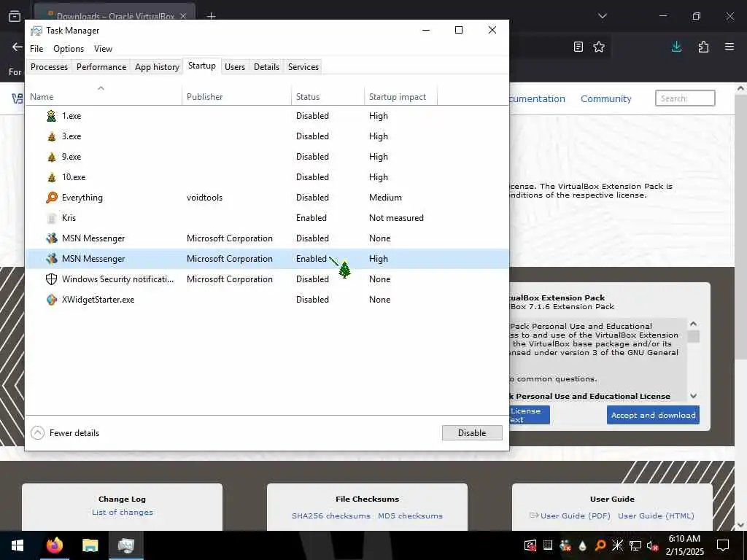The width and height of the screenshot is (747, 560).
Task: Click the Windows Security shield icon
Action: tap(52, 279)
